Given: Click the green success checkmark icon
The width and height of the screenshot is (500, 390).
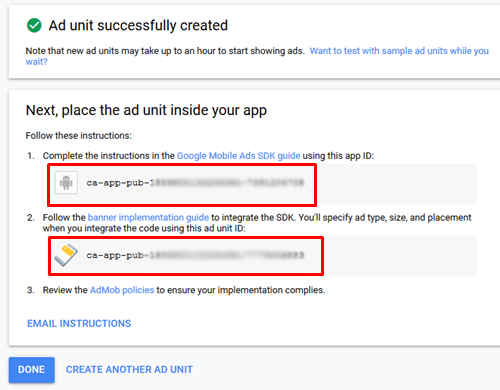Looking at the screenshot, I should pyautogui.click(x=34, y=25).
